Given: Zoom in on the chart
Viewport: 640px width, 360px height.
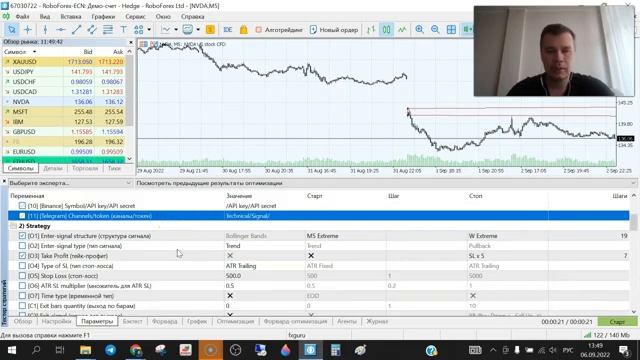Looking at the screenshot, I should [x=419, y=29].
